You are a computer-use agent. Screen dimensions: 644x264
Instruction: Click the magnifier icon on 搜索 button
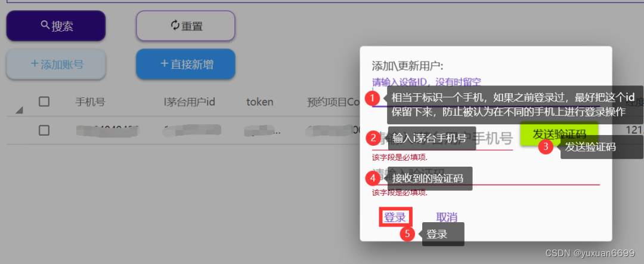tap(45, 26)
